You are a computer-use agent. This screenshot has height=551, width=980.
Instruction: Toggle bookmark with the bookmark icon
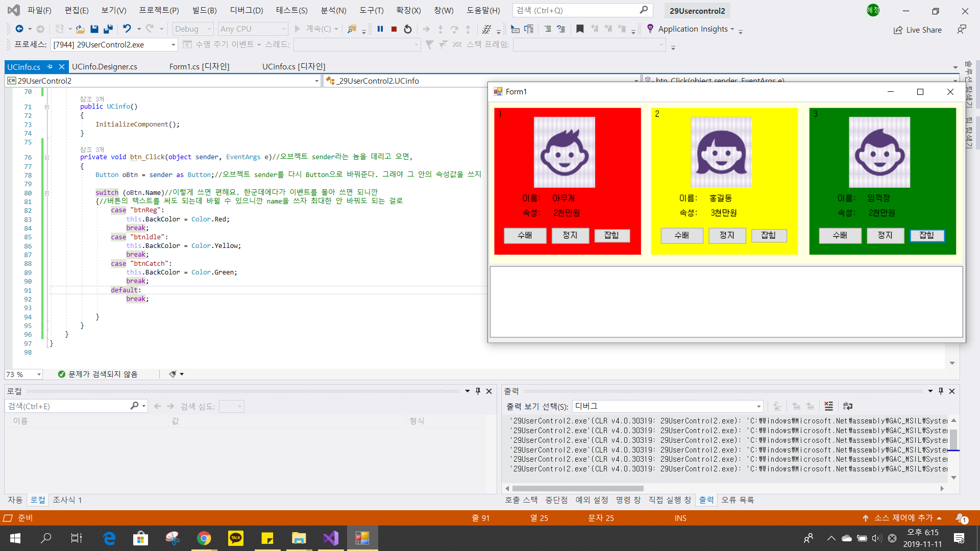580,29
